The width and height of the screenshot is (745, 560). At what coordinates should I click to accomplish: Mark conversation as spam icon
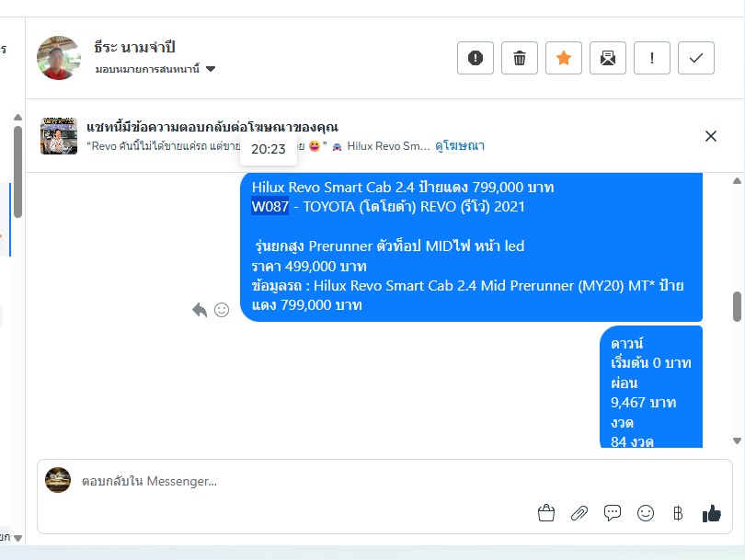coord(476,58)
